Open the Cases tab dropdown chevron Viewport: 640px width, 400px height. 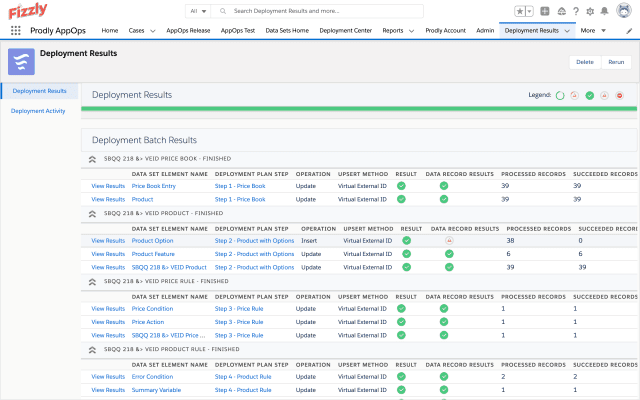[153, 31]
